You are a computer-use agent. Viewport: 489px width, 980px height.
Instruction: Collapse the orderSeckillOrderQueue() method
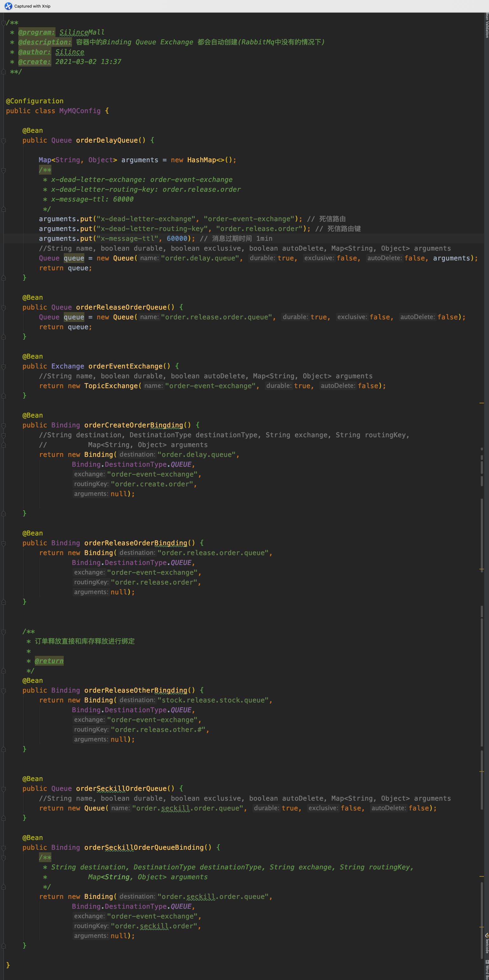pyautogui.click(x=3, y=789)
